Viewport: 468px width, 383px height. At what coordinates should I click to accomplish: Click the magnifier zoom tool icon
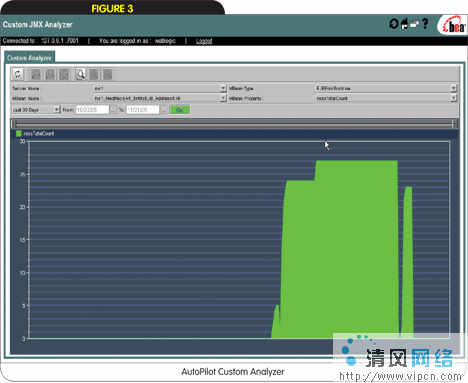[80, 74]
